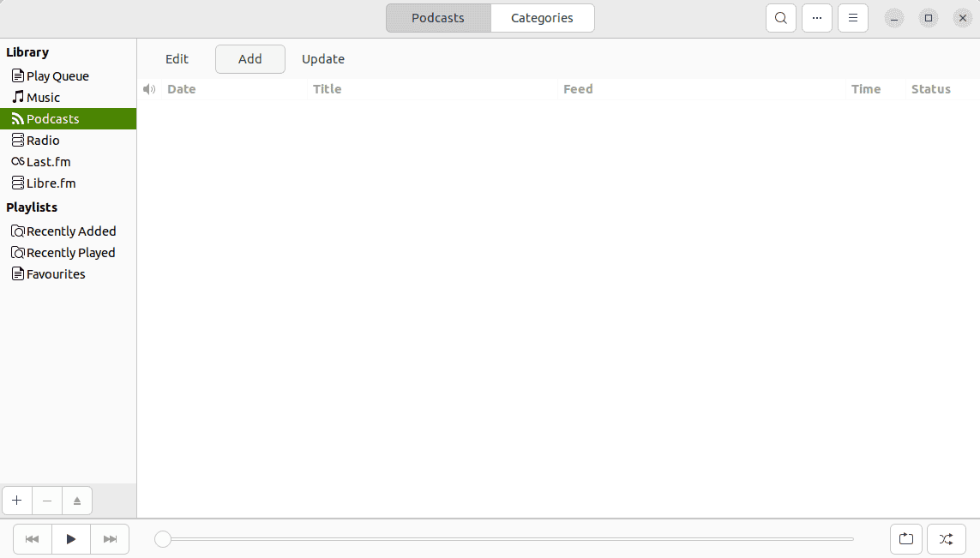Toggle shuffle mode

[x=946, y=539]
